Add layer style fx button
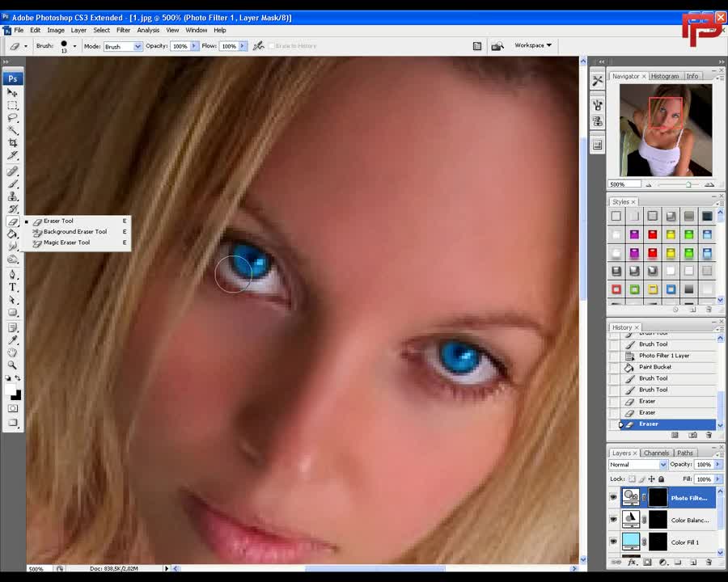The image size is (728, 582). [x=632, y=562]
